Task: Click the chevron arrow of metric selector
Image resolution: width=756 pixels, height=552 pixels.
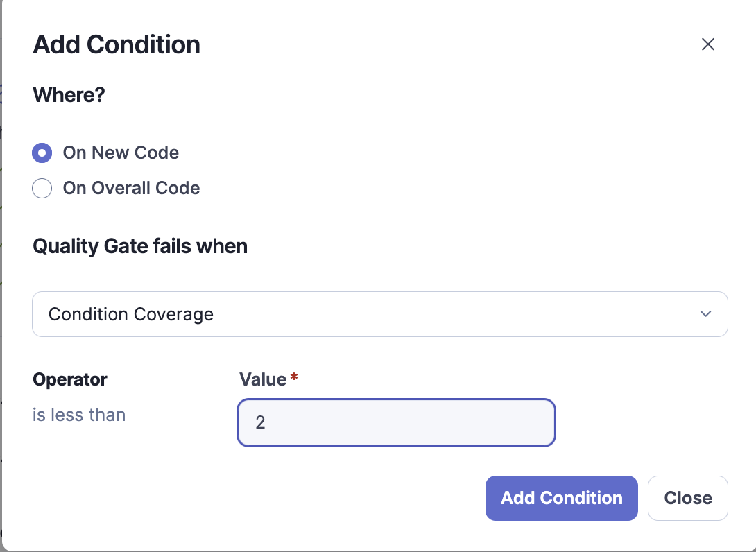Action: tap(705, 314)
